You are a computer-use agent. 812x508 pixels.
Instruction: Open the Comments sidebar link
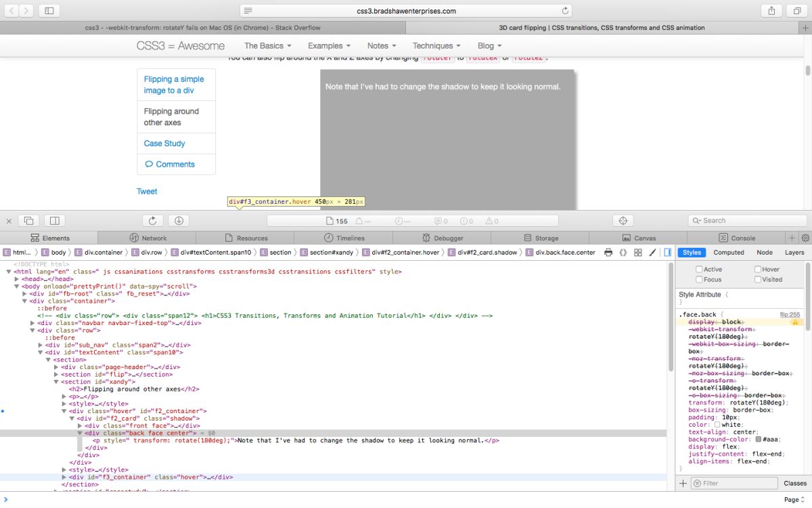170,164
